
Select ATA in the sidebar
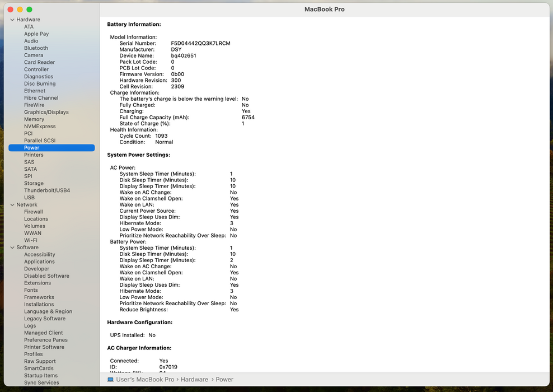(x=29, y=27)
